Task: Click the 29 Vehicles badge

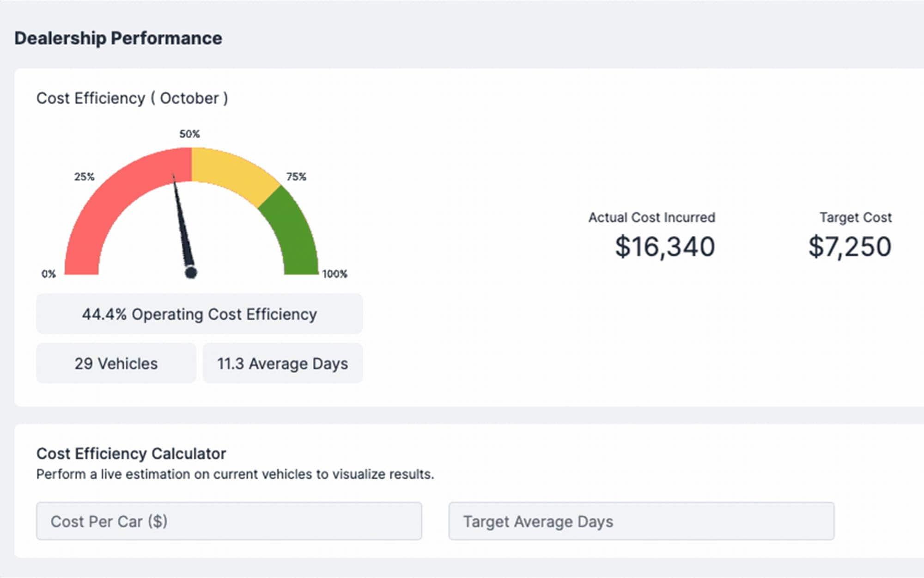Action: point(116,363)
